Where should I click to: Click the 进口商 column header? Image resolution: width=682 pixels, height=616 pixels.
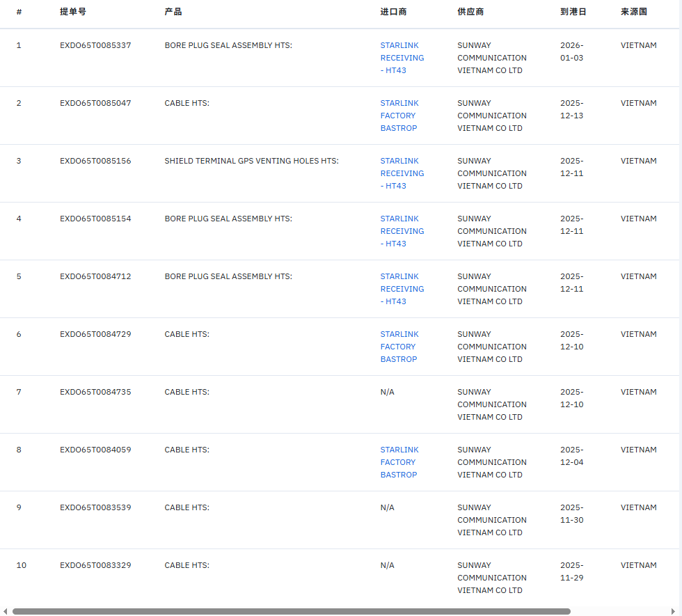tap(394, 12)
